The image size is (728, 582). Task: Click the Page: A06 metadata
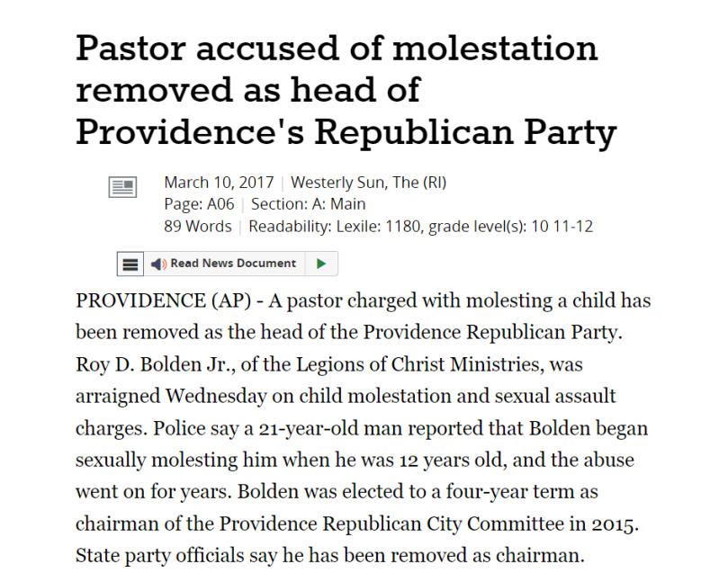(199, 204)
